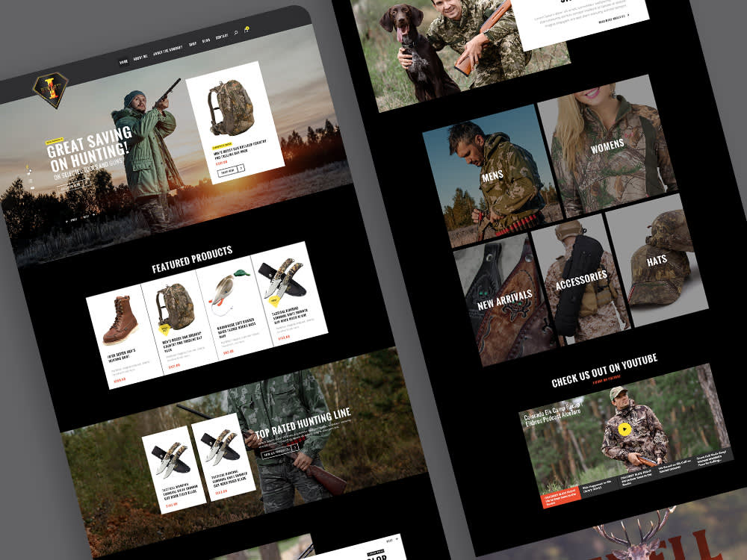Select the Home nav item
Viewport: 747px width, 560px height.
[x=123, y=62]
